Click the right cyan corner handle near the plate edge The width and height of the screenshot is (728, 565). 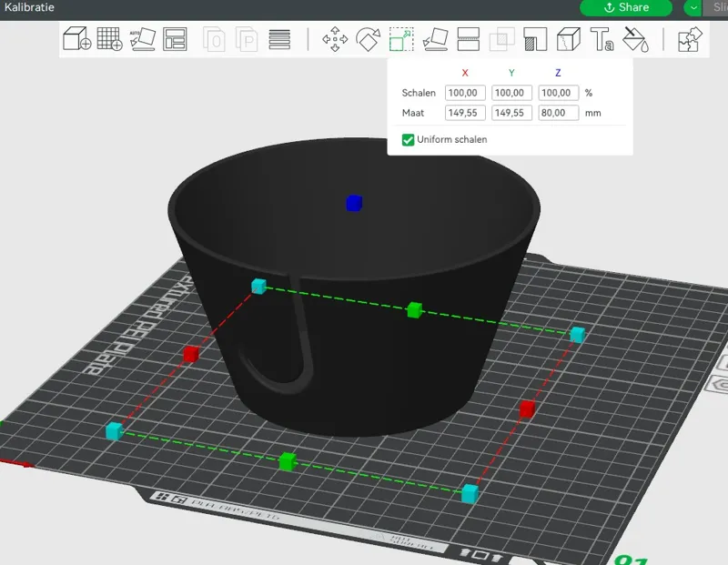point(577,334)
